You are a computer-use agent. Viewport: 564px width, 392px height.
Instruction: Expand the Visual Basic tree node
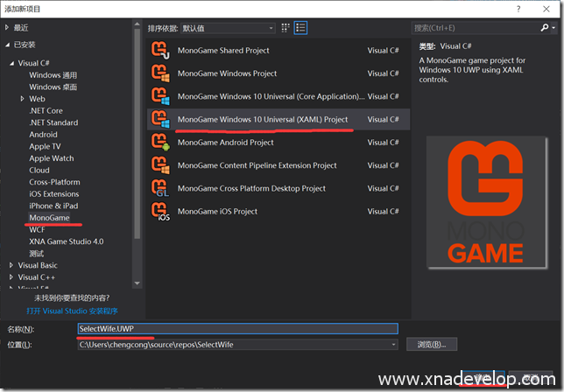coord(11,265)
